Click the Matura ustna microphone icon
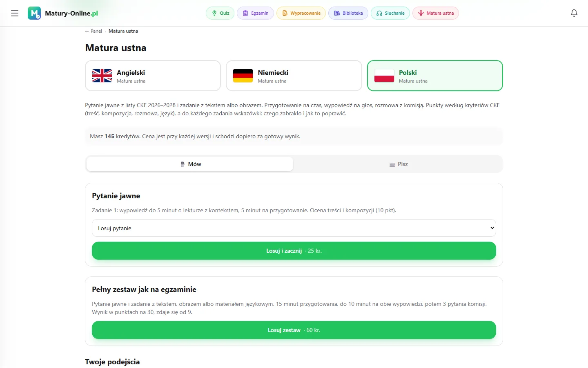The height and width of the screenshot is (368, 588). [x=421, y=13]
